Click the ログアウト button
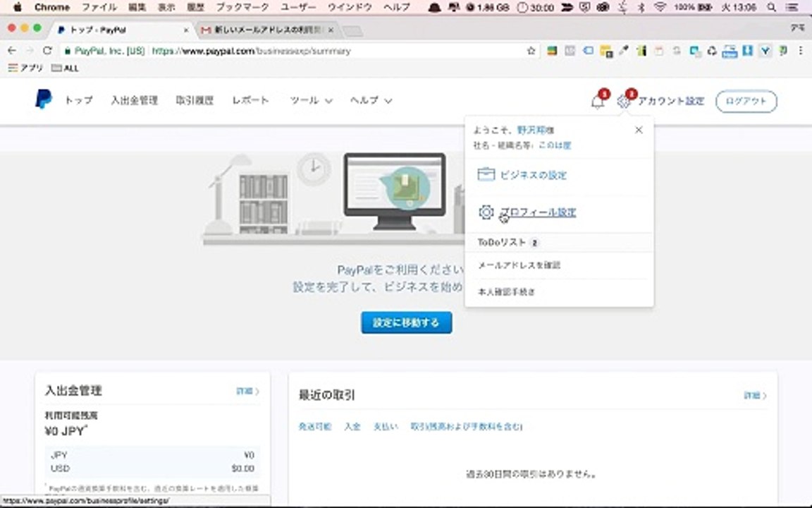812x508 pixels. (x=746, y=101)
